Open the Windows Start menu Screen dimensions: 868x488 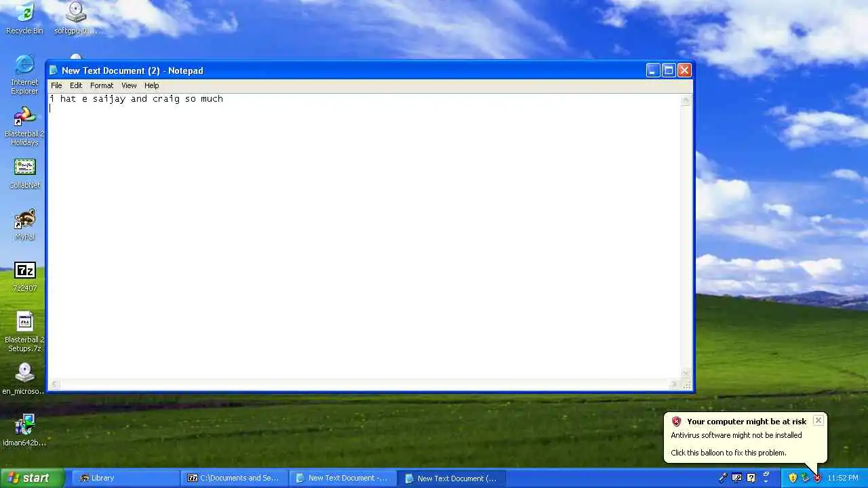pyautogui.click(x=33, y=478)
